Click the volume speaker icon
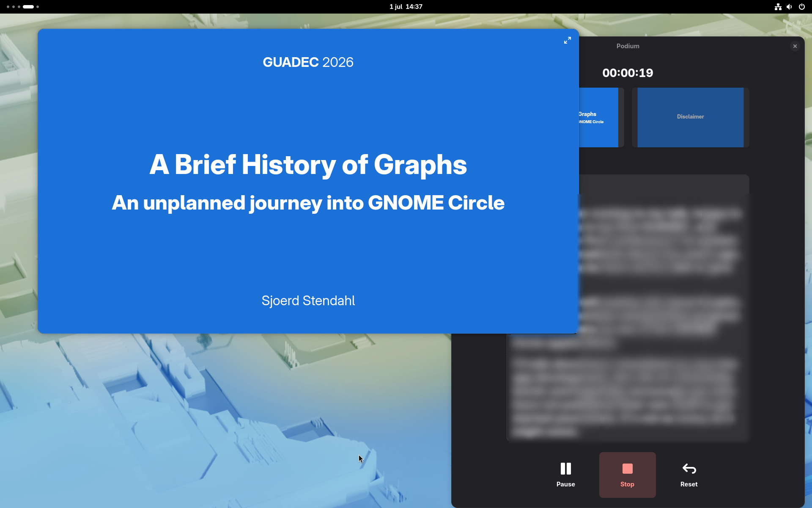 [x=789, y=7]
